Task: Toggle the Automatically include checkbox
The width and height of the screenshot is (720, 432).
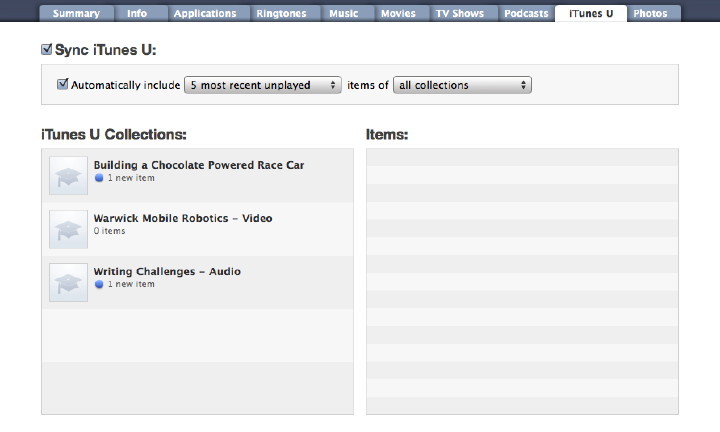Action: [x=62, y=84]
